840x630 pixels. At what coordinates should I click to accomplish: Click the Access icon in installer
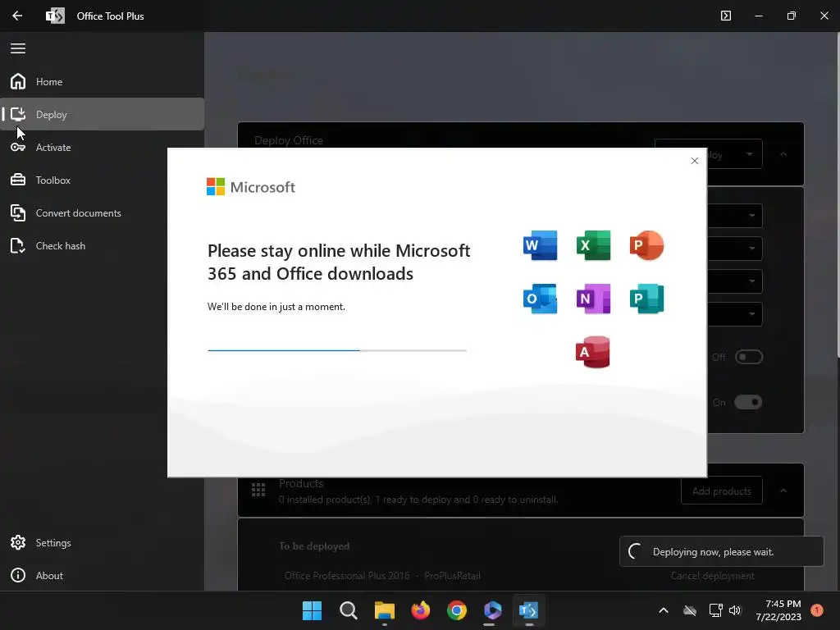coord(593,352)
